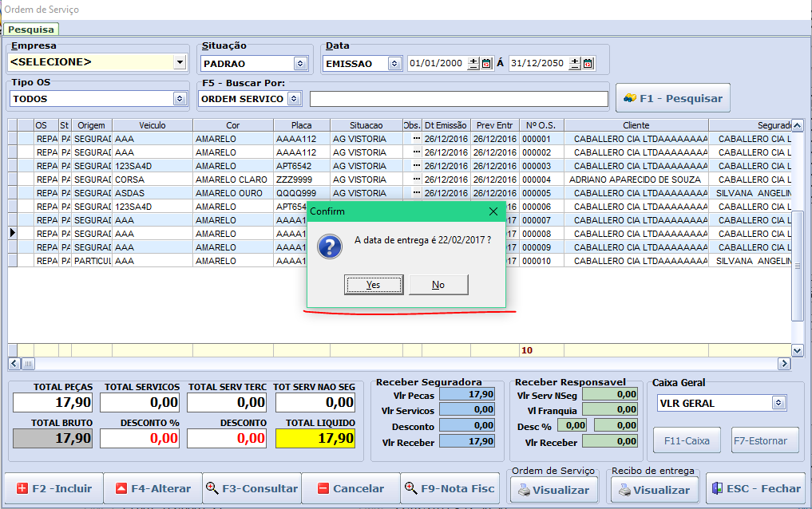Visualizar the Ordem de Serviço printout

point(554,490)
